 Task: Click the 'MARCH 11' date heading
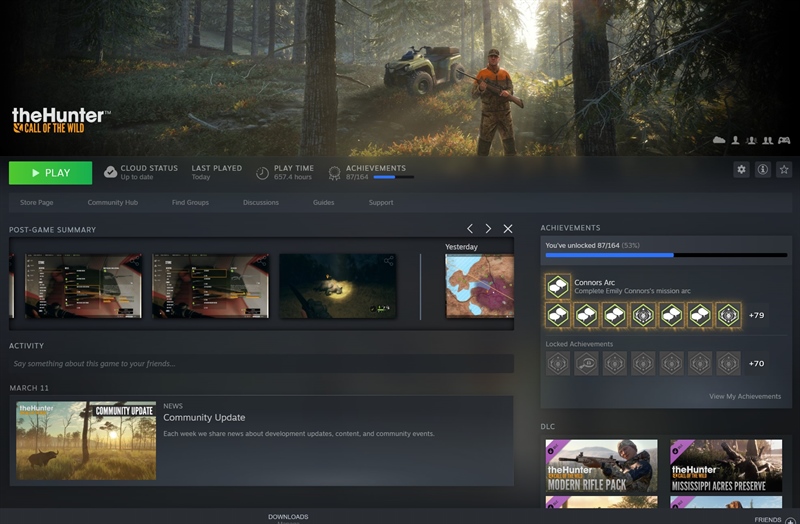coord(29,388)
